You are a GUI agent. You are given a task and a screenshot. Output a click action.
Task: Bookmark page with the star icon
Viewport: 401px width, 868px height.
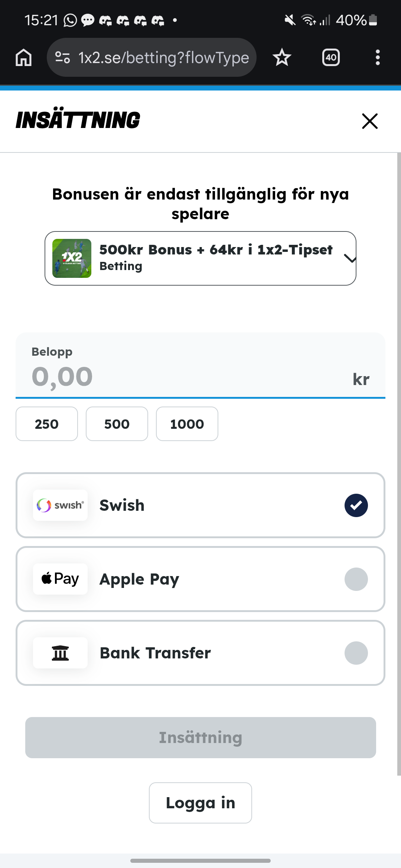click(282, 57)
